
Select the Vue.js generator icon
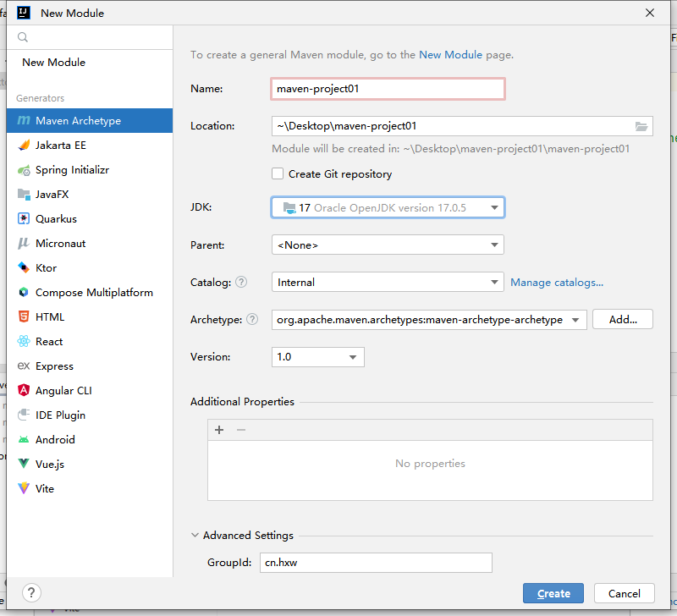pyautogui.click(x=24, y=465)
